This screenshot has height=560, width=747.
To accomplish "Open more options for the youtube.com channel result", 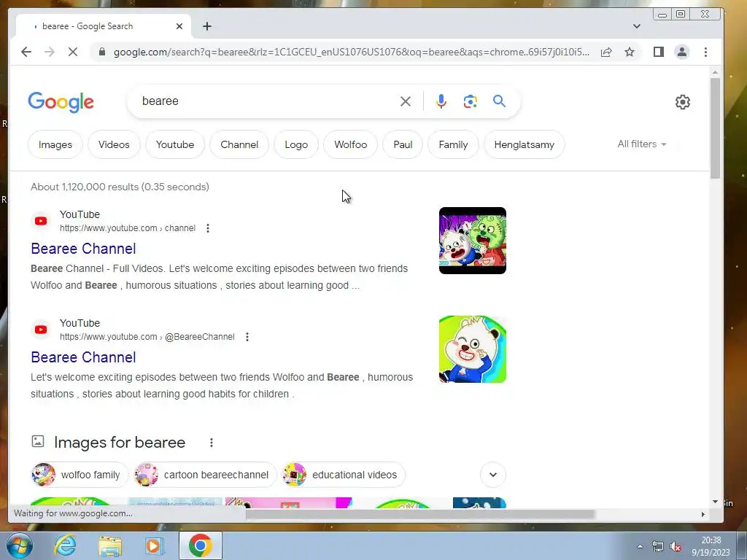I will (x=208, y=228).
